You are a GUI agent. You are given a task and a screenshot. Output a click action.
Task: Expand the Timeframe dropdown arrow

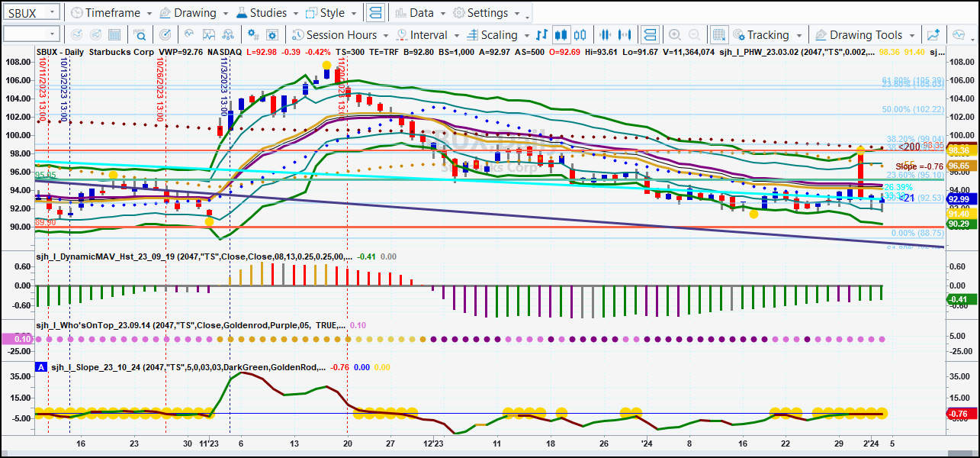[x=148, y=14]
